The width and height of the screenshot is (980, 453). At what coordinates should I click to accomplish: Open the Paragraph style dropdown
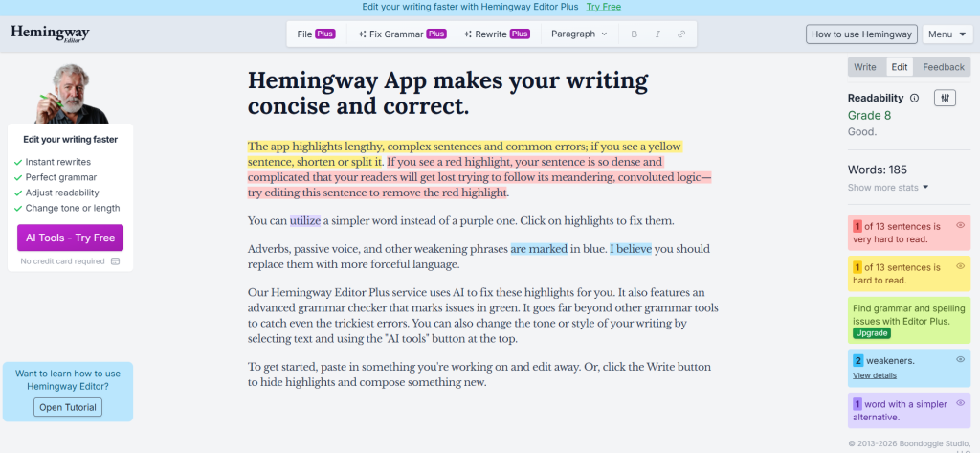(579, 34)
